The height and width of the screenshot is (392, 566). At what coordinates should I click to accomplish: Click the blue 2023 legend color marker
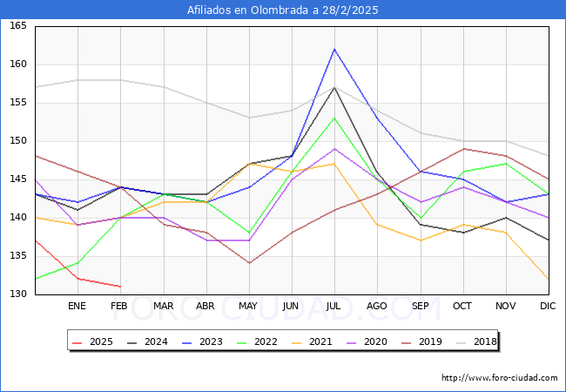pos(186,342)
